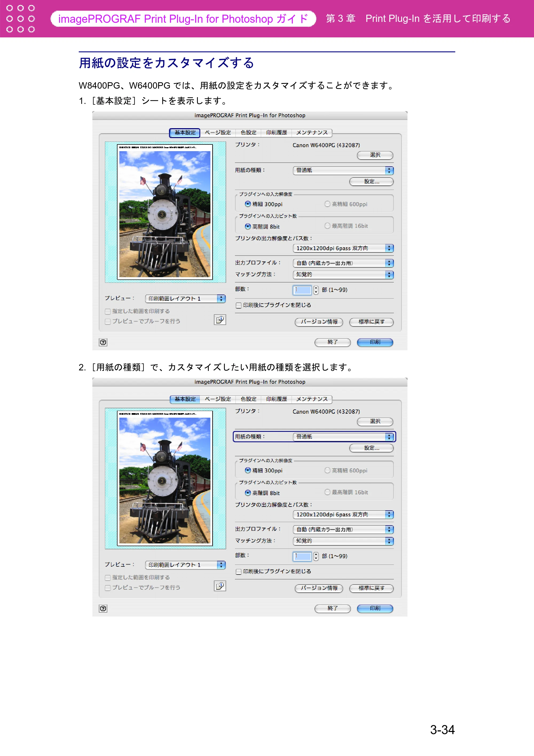The image size is (534, 756).
Task: Click 部数 stepper arrows in upper dialog
Action: tap(316, 290)
